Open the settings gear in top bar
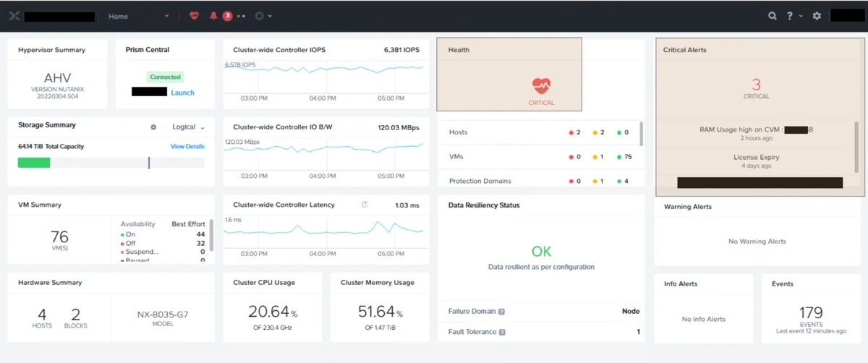The width and height of the screenshot is (868, 363). (817, 16)
